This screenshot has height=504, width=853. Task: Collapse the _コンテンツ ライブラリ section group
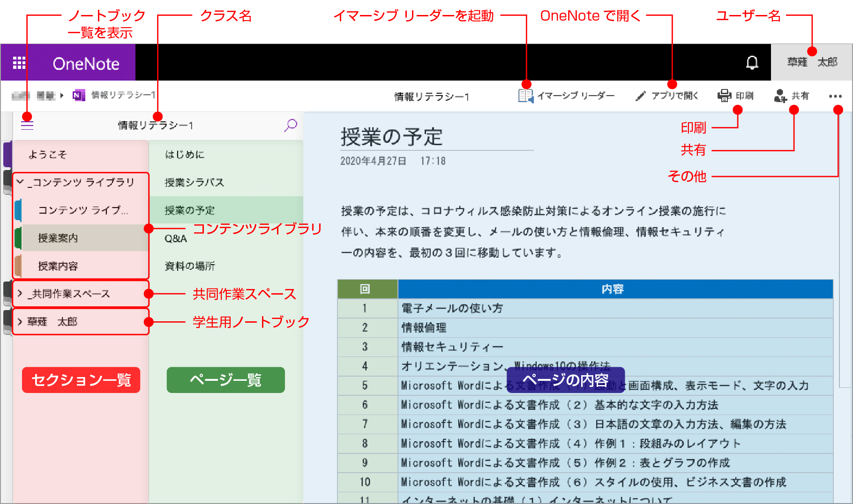tap(20, 182)
